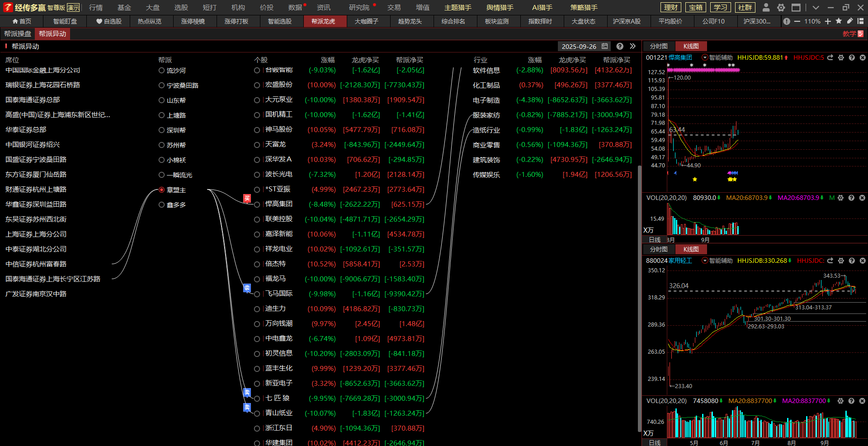Screen dimensions: 868x446
Task: Select the 深圳帮 faction radio button
Action: click(x=161, y=130)
